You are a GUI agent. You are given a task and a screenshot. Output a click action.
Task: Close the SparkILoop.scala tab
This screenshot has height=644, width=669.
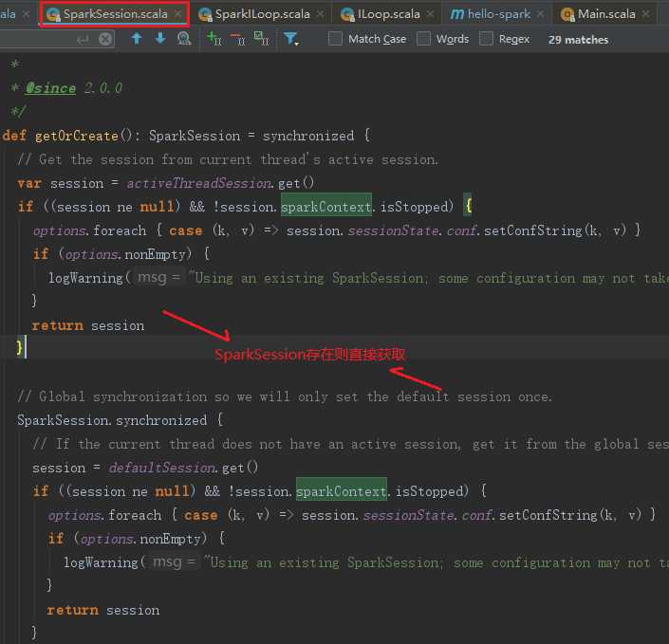(x=321, y=14)
